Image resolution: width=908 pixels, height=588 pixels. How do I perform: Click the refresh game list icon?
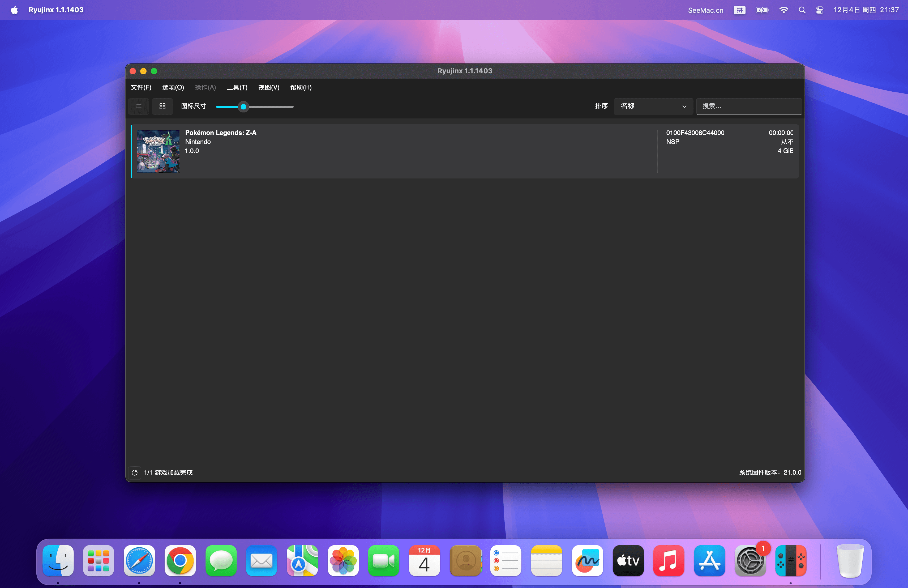pos(135,472)
